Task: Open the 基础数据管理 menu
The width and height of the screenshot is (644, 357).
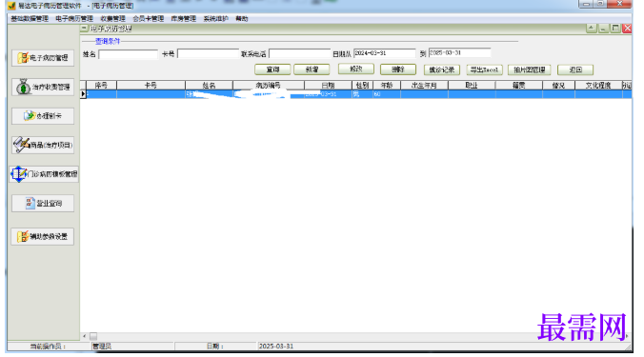Action: tap(30, 18)
